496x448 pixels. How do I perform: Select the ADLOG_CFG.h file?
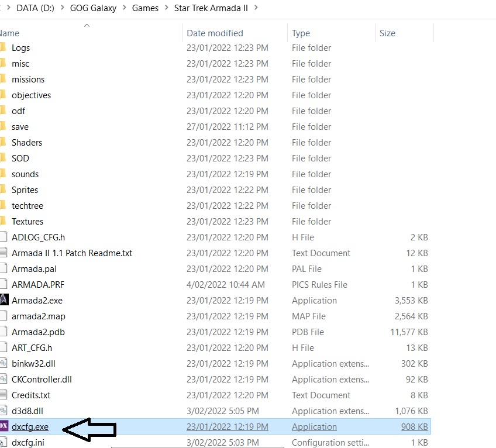tap(38, 237)
